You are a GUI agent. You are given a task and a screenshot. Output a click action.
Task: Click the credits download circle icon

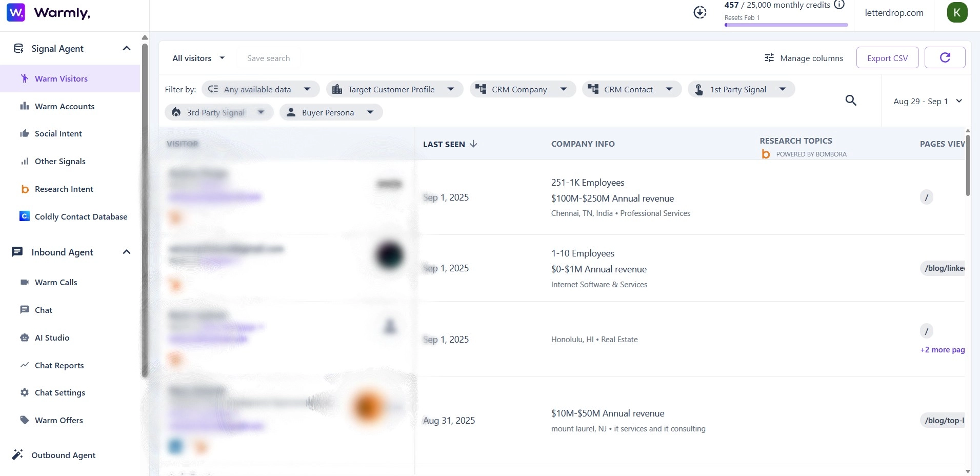700,12
